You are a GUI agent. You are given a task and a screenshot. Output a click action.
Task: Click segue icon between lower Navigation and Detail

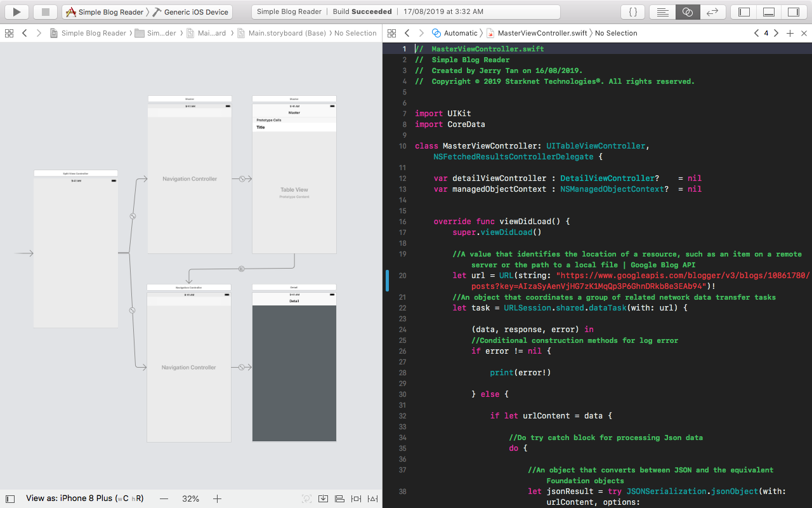[x=242, y=367]
